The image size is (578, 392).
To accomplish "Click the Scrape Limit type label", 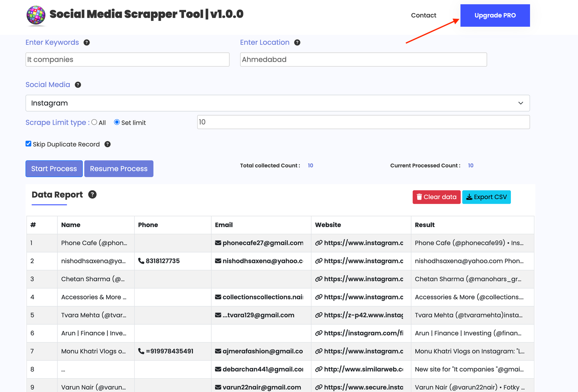I will tap(57, 122).
